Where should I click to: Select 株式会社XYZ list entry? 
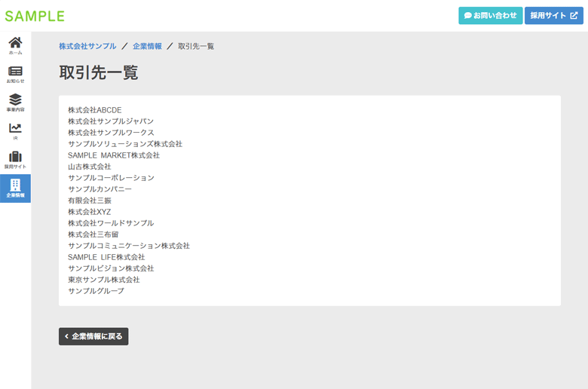point(89,212)
